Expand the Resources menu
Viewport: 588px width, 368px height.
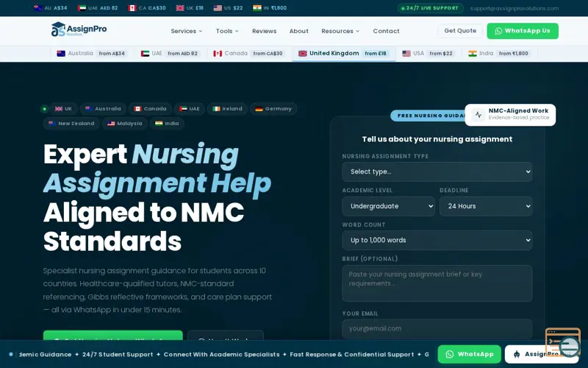[340, 31]
